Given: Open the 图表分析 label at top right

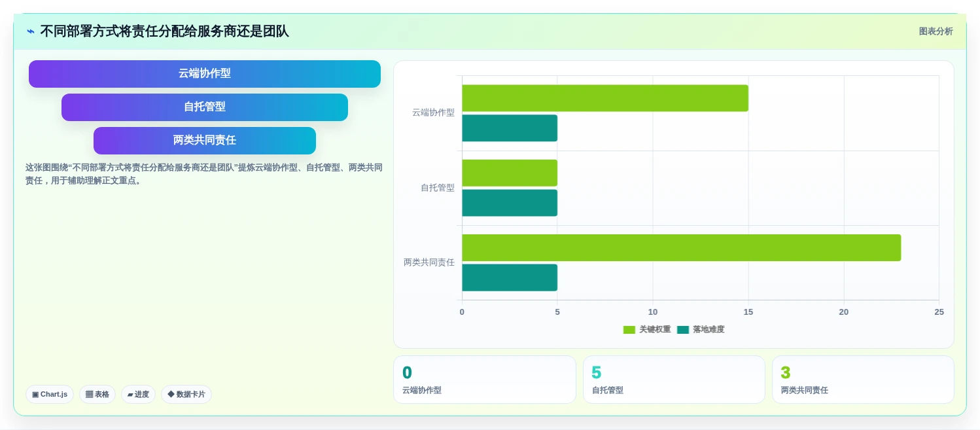Looking at the screenshot, I should pyautogui.click(x=936, y=31).
